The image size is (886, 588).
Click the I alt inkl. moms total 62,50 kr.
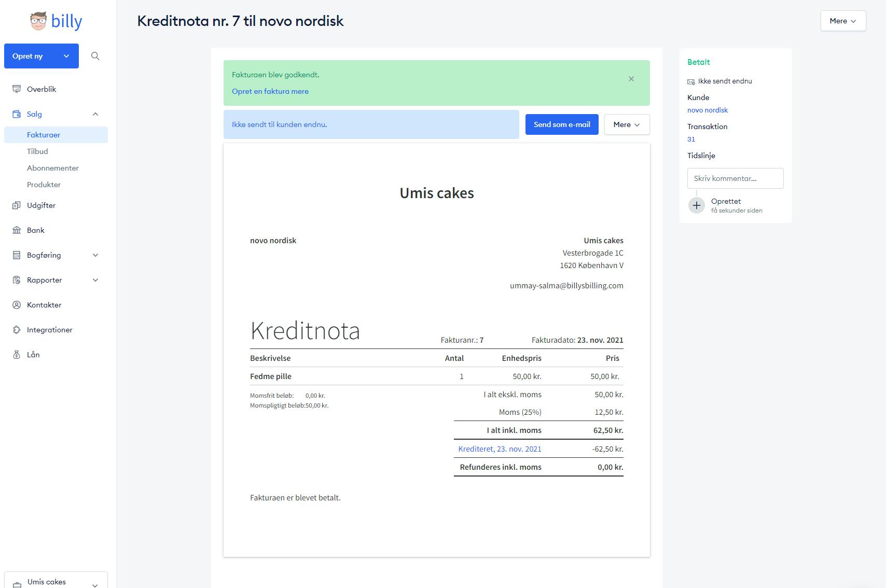(608, 430)
